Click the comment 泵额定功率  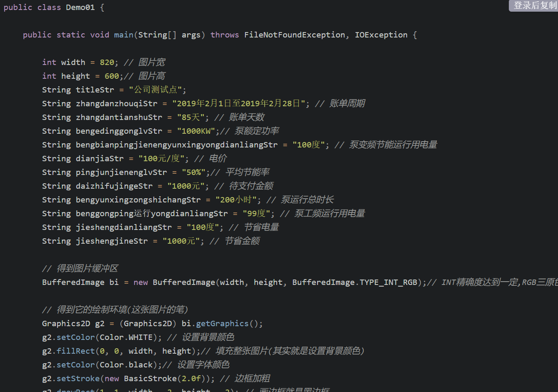[x=257, y=131]
